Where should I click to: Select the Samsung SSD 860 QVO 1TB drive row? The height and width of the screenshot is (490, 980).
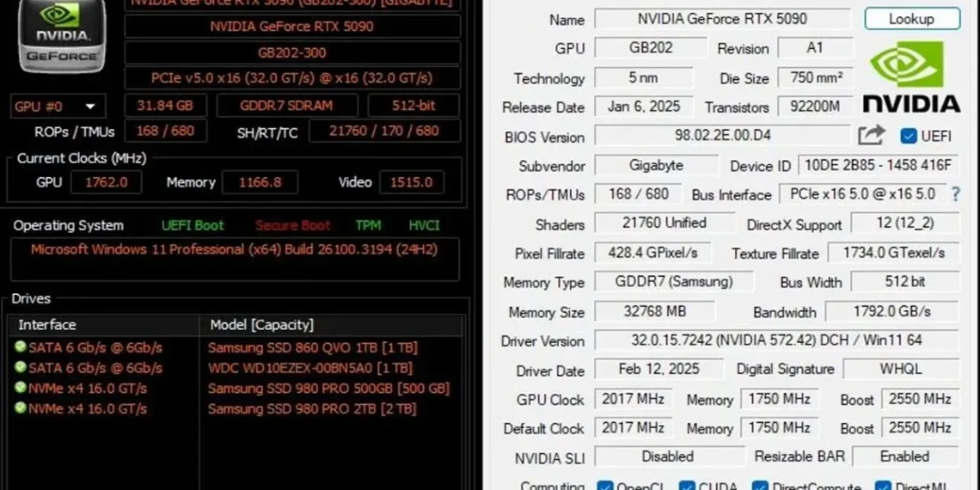point(237,347)
